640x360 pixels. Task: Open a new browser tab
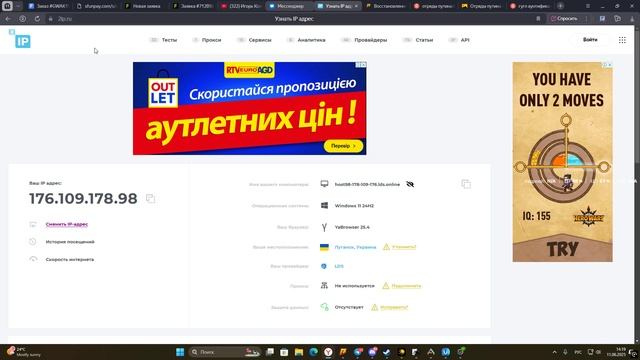pyautogui.click(x=560, y=6)
